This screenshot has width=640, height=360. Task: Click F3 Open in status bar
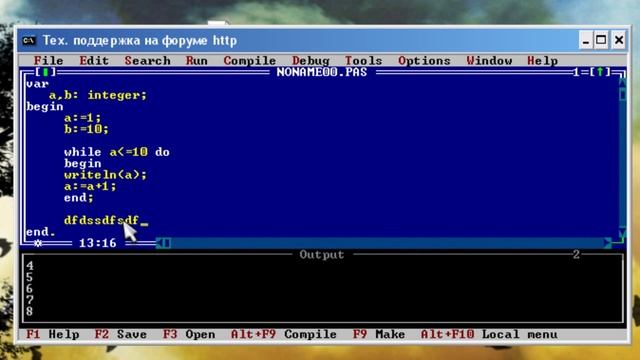tap(189, 334)
